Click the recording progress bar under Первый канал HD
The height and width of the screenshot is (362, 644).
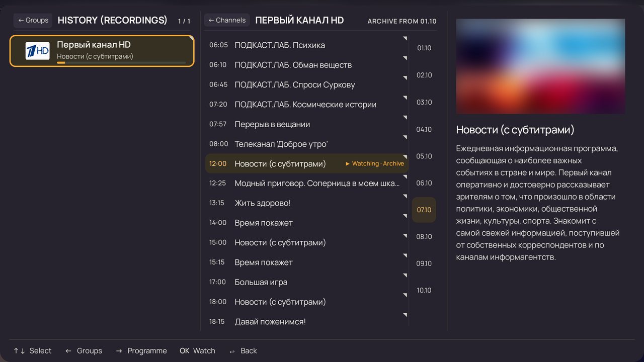pyautogui.click(x=121, y=63)
